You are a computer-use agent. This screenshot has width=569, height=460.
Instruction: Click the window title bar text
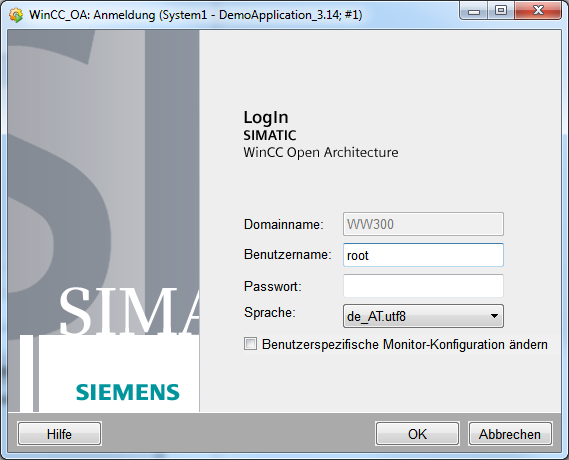[x=196, y=15]
